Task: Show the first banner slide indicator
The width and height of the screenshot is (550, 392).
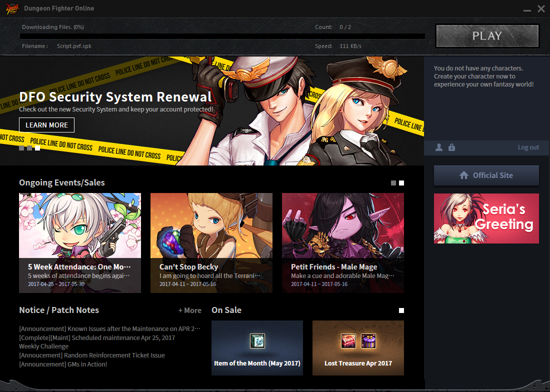Action: 21,148
